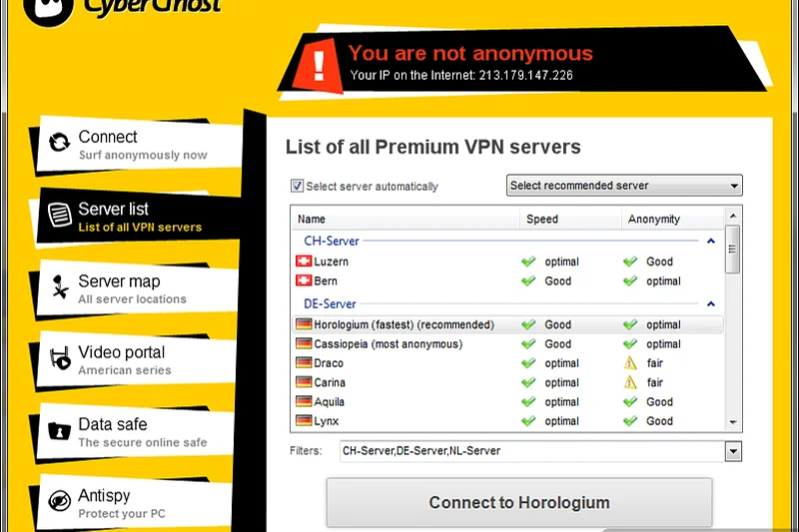Click the German flag next to Cassiopeia
This screenshot has width=799, height=532.
(x=304, y=343)
